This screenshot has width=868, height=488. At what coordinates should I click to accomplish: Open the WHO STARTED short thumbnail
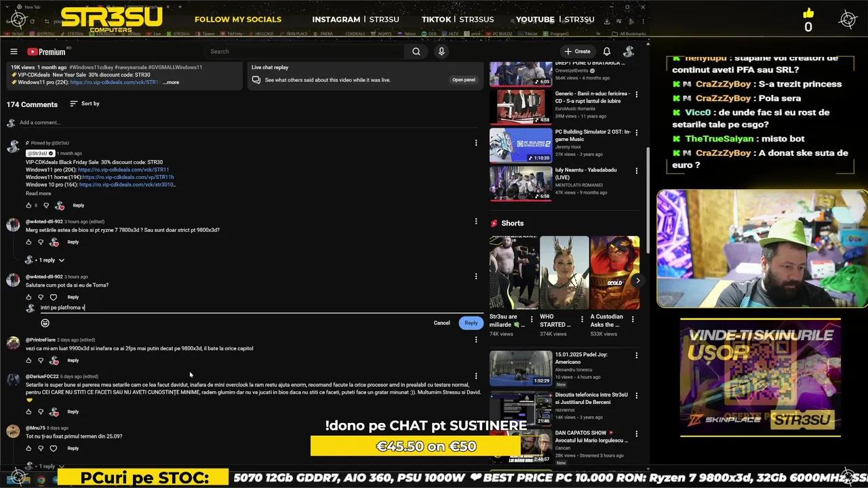click(x=564, y=272)
